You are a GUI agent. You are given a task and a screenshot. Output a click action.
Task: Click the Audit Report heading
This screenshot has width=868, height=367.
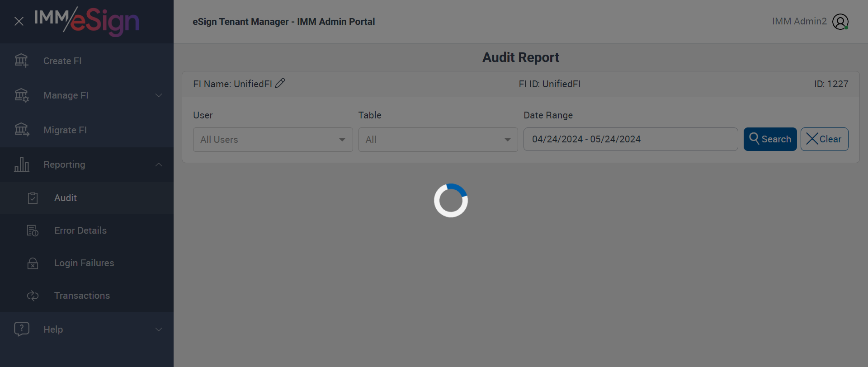click(521, 57)
